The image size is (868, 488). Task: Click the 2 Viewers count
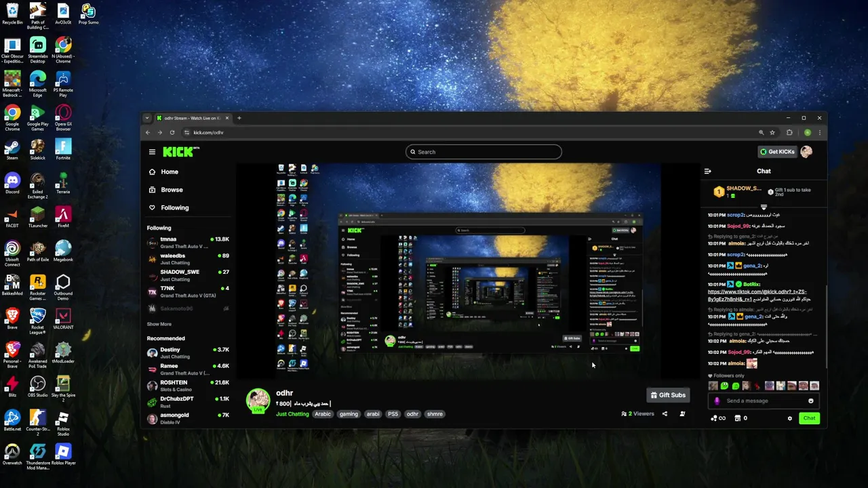pos(638,413)
